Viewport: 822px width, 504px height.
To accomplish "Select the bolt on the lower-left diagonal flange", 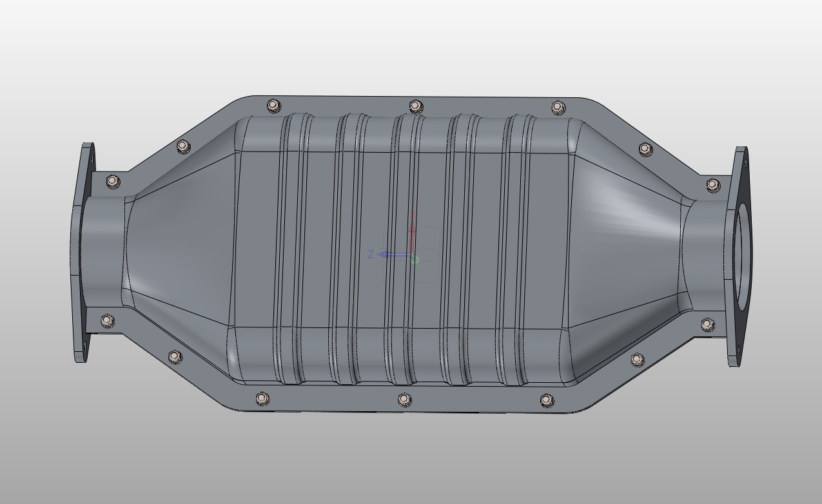I will coord(175,356).
